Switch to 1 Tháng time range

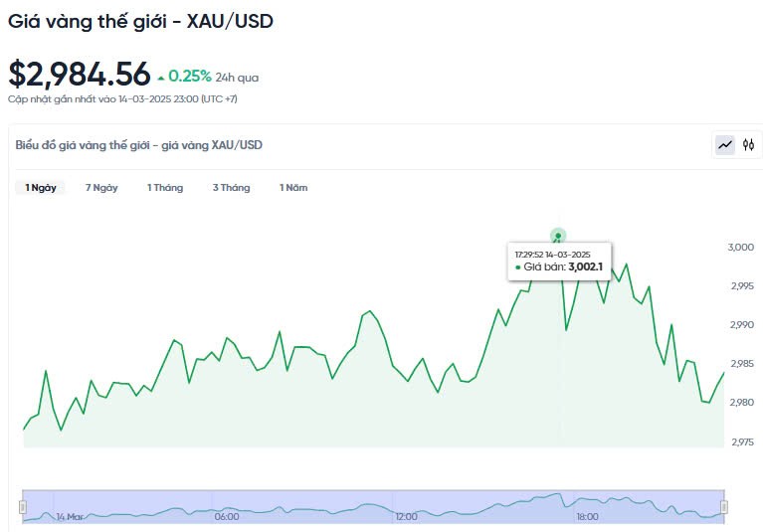[165, 188]
